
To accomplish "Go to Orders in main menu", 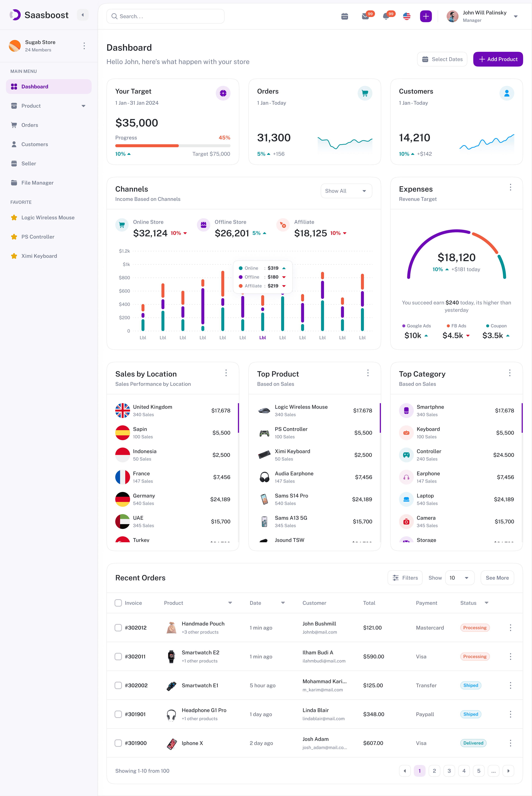I will 30,125.
